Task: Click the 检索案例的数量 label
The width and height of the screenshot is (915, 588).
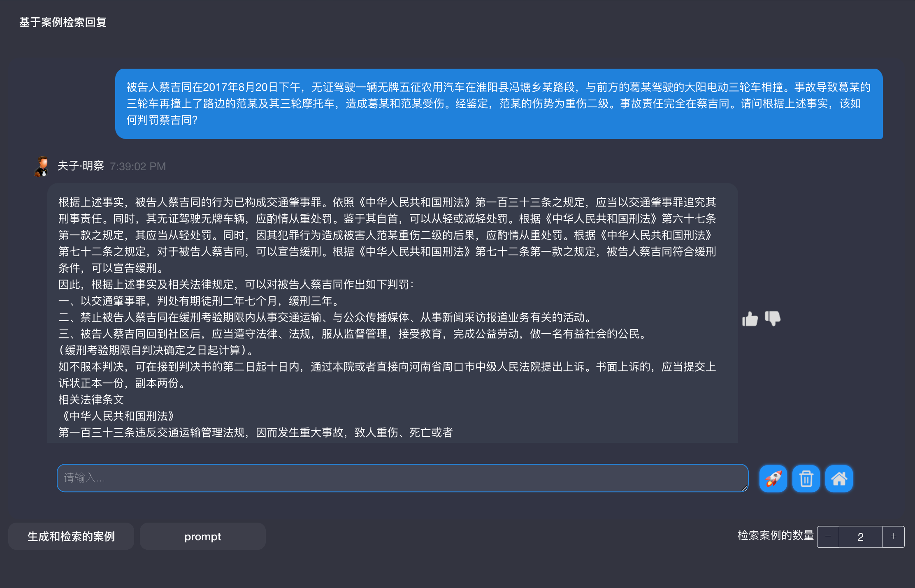Action: pyautogui.click(x=776, y=536)
